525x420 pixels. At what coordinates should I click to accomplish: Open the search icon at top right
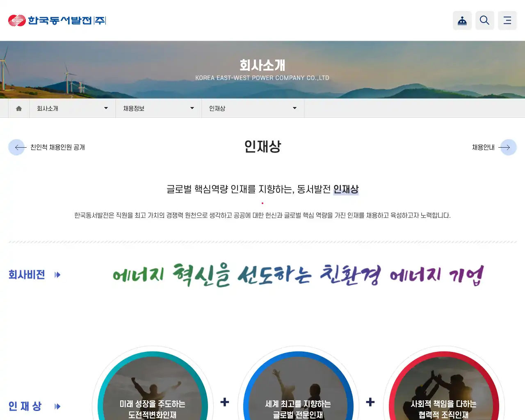(x=485, y=21)
